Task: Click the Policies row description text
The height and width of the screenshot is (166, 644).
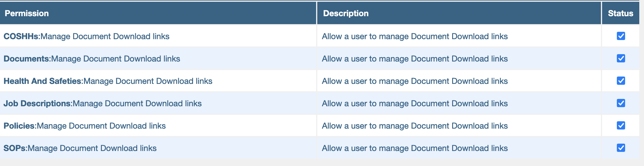Action: [415, 126]
